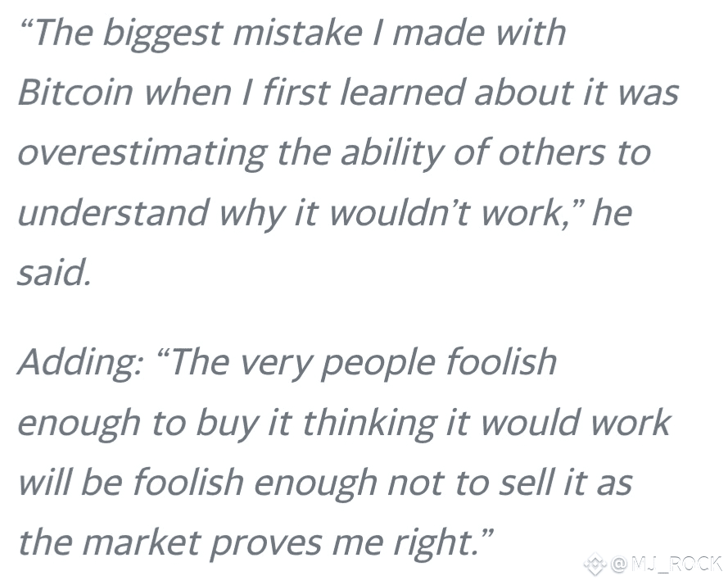Image resolution: width=728 pixels, height=585 pixels.
Task: Click the @MJ_ROCK watermark handle
Action: tap(666, 564)
